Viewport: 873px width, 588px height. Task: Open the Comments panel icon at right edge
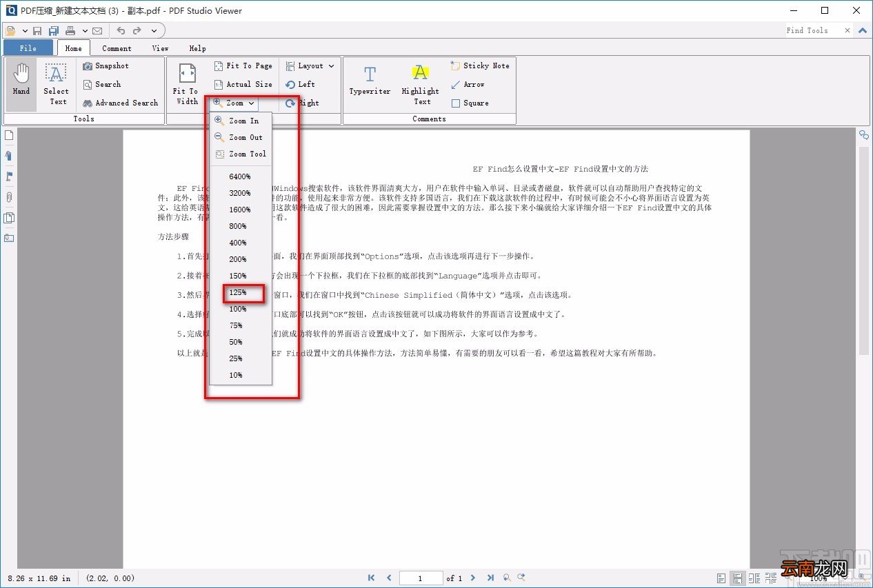[x=863, y=135]
